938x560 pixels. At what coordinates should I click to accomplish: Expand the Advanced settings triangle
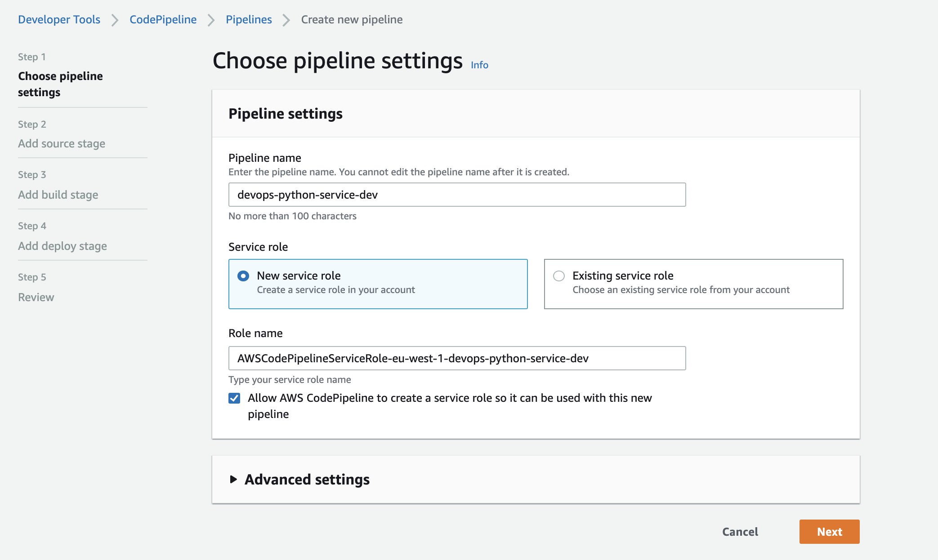233,480
